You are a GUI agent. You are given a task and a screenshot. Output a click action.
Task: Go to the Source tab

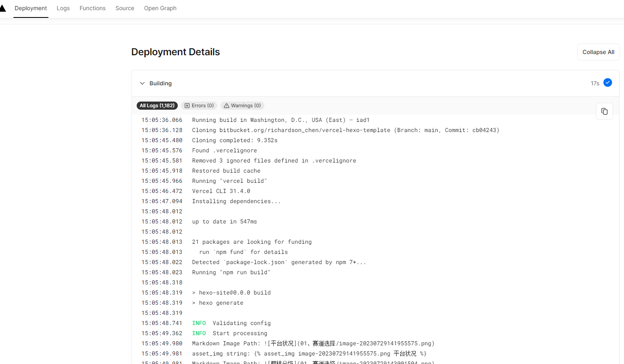pos(124,8)
